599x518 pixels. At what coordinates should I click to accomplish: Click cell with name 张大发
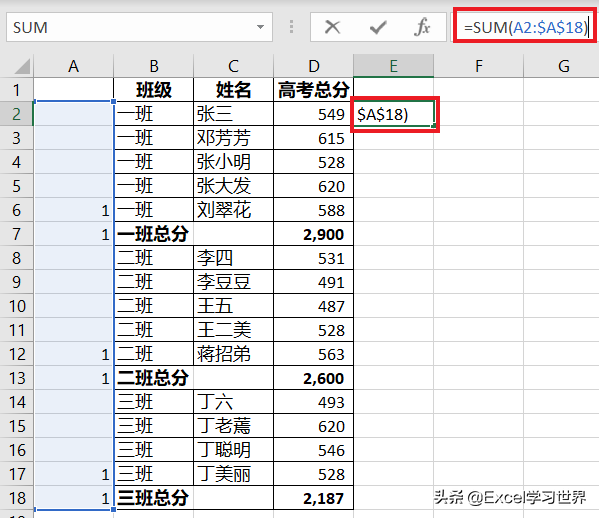pos(233,186)
